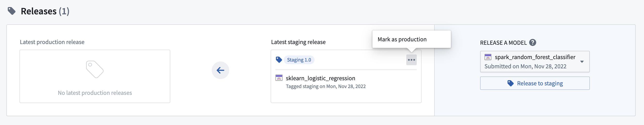Click the spark_random_forest_classifier model icon
Screen dimensions: 644x125
[x=488, y=57]
